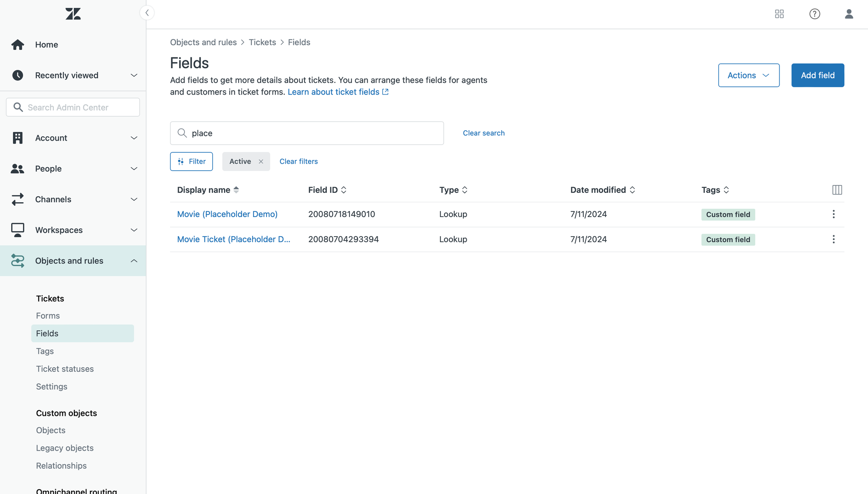Go to Forms in the sidebar
Viewport: 868px width, 494px height.
pos(48,316)
